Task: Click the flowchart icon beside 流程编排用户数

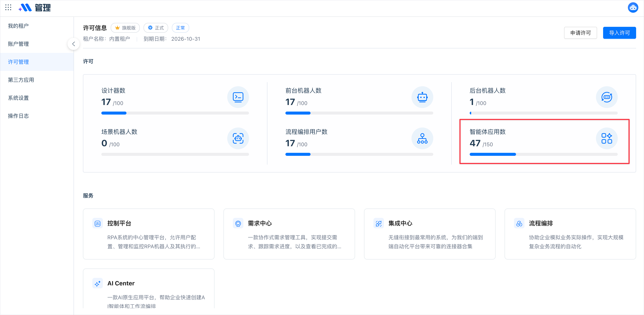Action: click(x=422, y=138)
